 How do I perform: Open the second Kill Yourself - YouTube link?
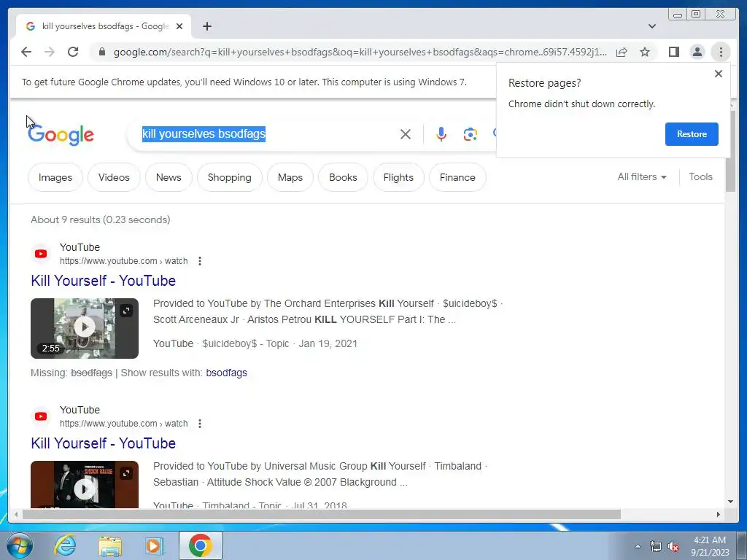point(104,443)
